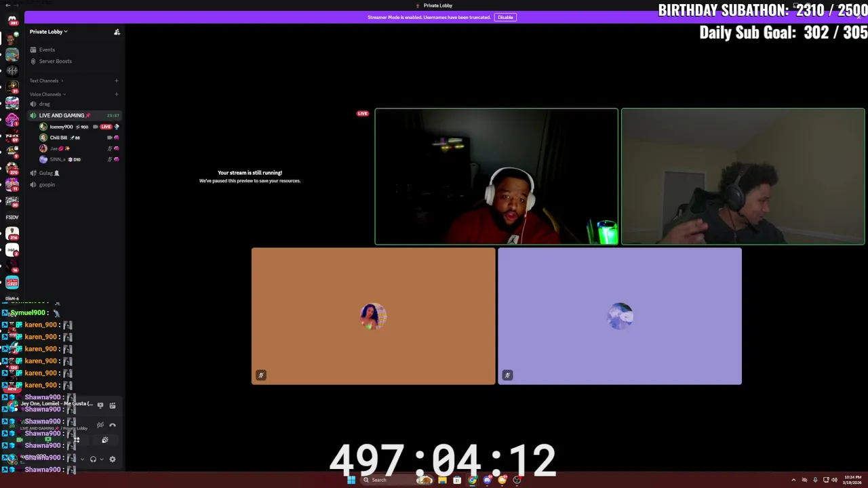Toggle deafen with the headphones icon

tap(93, 459)
